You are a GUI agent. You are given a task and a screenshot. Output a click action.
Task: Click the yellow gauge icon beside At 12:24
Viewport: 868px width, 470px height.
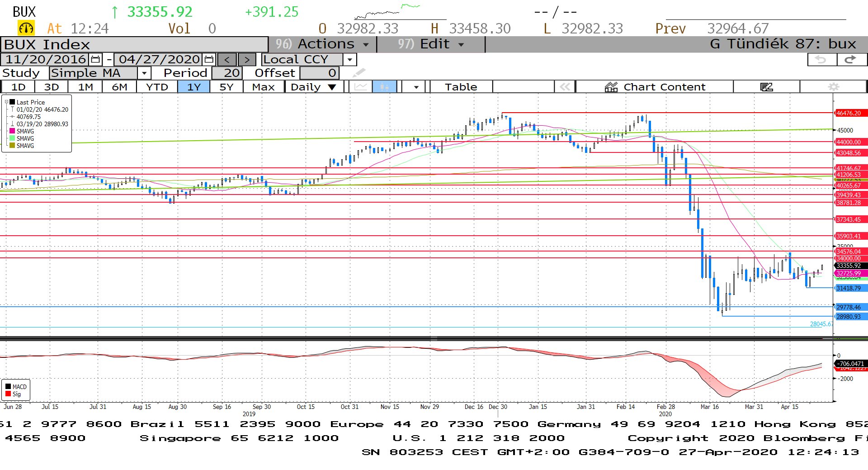point(26,28)
